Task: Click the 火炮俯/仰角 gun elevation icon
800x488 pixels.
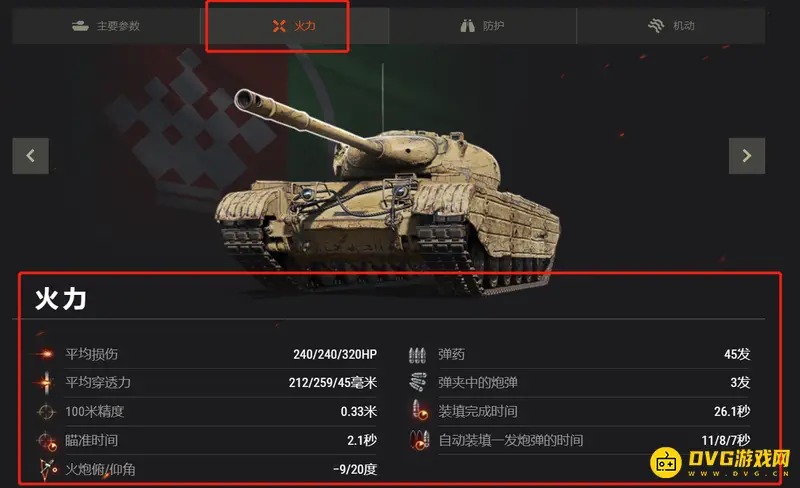Action: pos(47,469)
